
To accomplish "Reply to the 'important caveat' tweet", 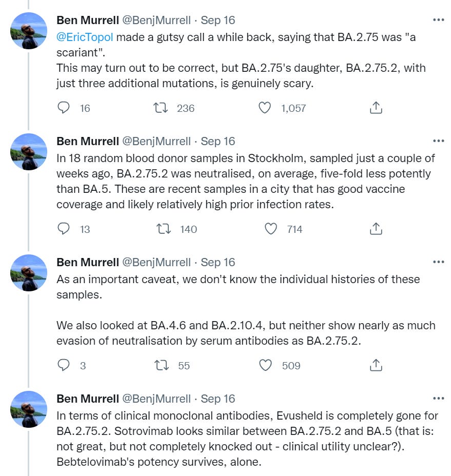I will point(64,365).
